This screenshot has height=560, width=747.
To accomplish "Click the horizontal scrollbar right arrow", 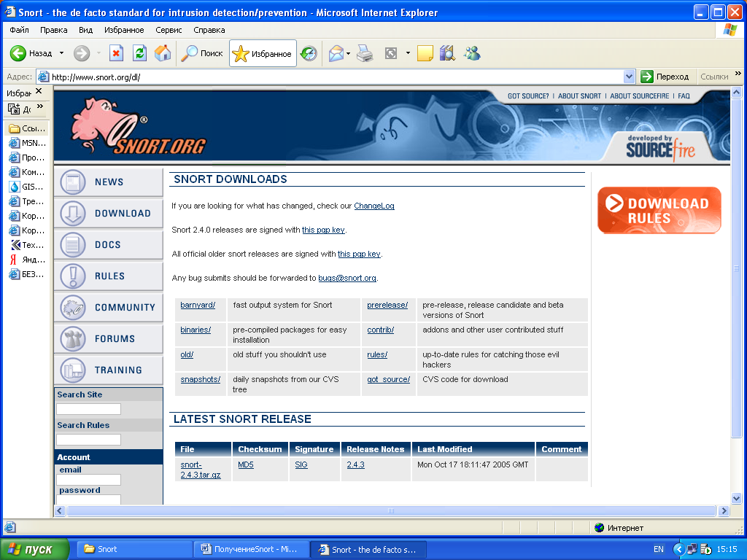I will 724,511.
